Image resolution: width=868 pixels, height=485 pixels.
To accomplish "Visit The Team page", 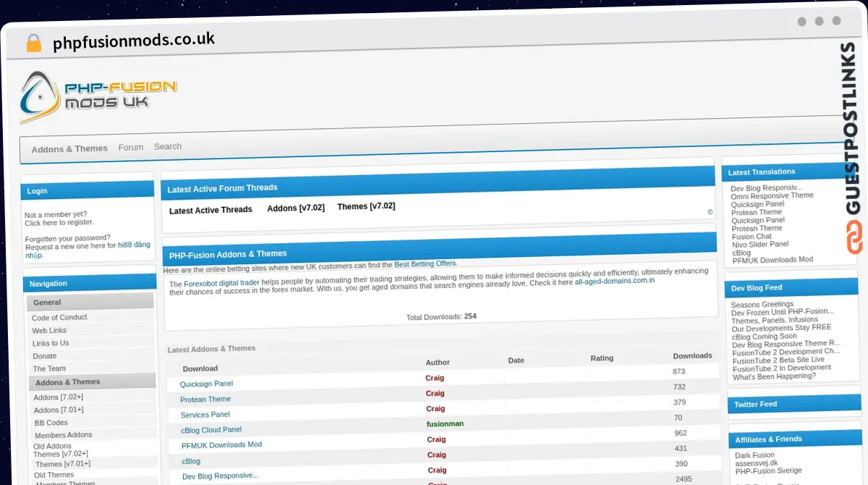I will (x=49, y=368).
